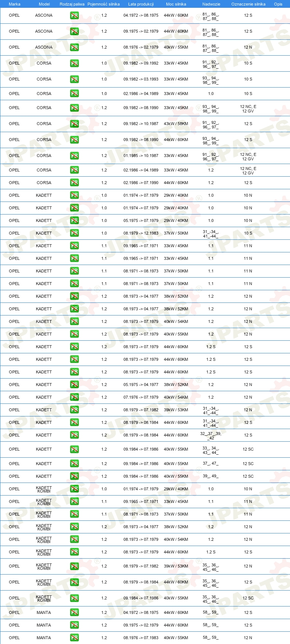290x644 pixels.
Task: Select the 32_,37_,39,_42 body cell
Action: [211, 436]
